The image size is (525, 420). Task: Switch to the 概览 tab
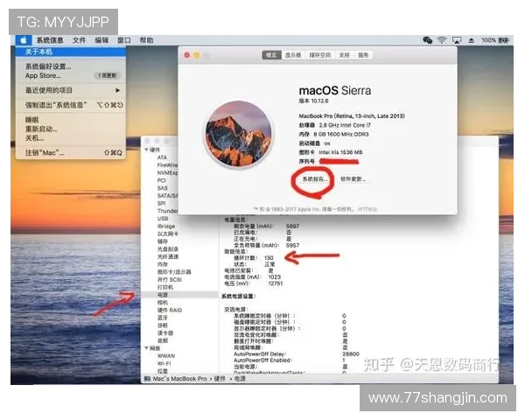[271, 55]
